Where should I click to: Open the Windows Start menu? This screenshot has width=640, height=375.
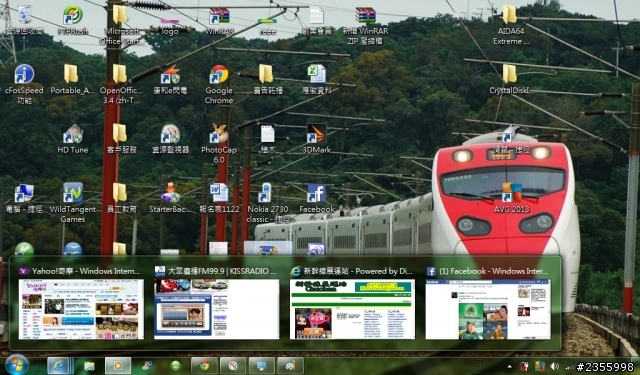pyautogui.click(x=16, y=365)
